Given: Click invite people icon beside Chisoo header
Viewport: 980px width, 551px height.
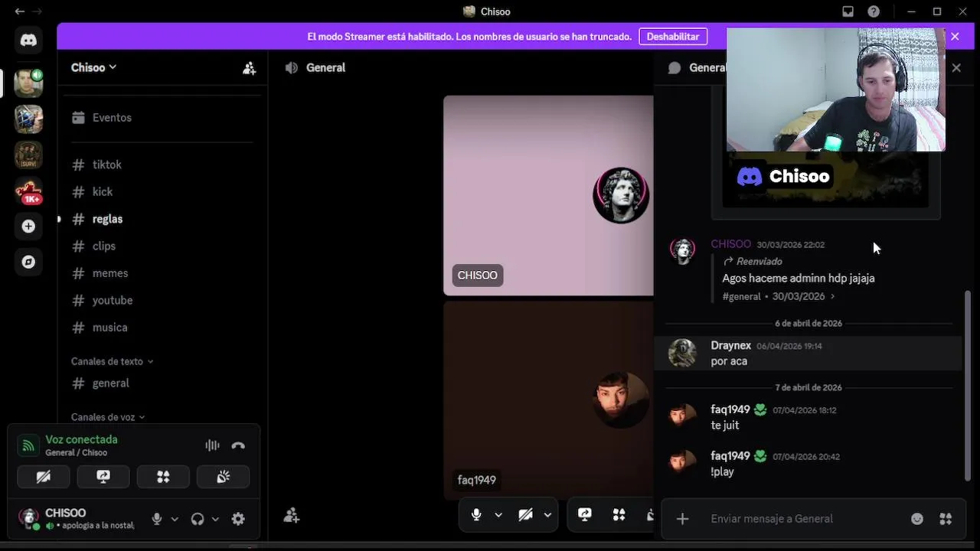Looking at the screenshot, I should point(249,67).
